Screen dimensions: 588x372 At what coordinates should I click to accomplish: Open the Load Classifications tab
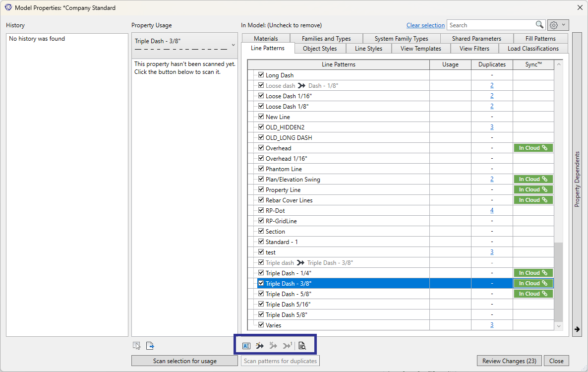point(533,49)
